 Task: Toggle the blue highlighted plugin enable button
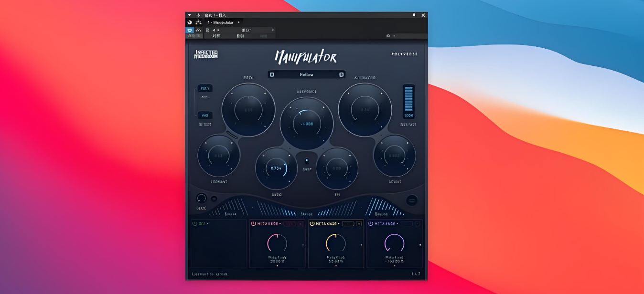pyautogui.click(x=190, y=30)
